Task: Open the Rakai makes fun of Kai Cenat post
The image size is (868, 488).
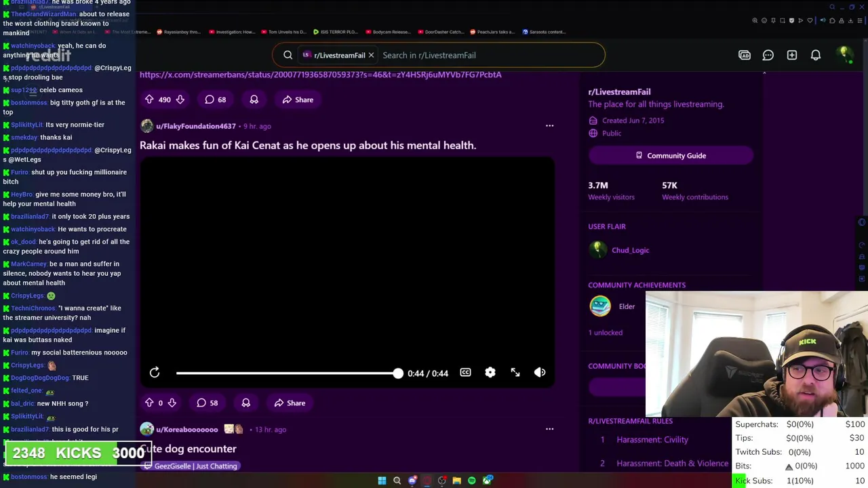Action: click(308, 145)
